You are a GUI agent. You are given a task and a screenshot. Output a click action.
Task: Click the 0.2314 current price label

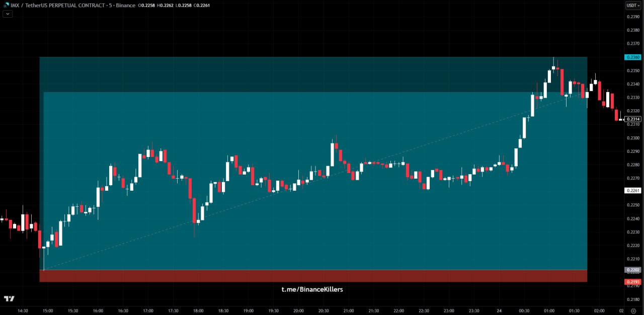[x=632, y=119]
